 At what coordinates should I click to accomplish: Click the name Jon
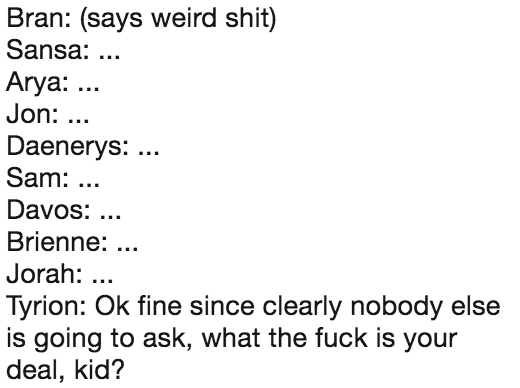pyautogui.click(x=29, y=114)
